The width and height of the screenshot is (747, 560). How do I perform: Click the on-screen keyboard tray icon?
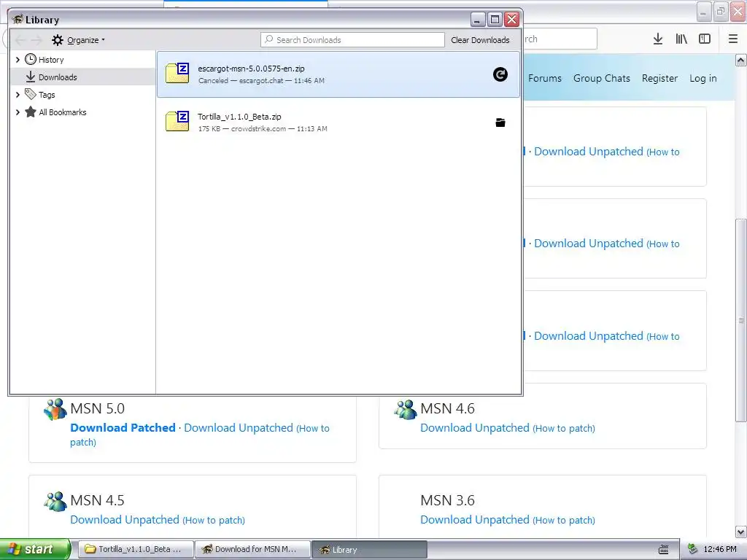pyautogui.click(x=663, y=550)
